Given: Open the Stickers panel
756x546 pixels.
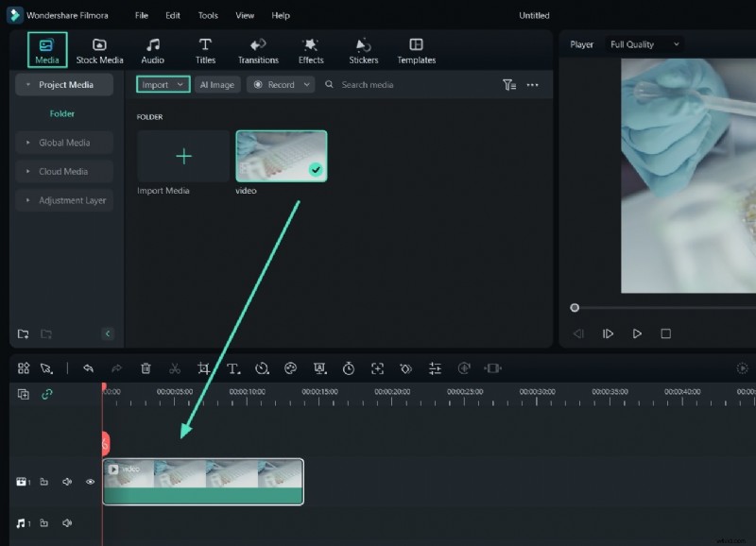Looking at the screenshot, I should pyautogui.click(x=363, y=51).
